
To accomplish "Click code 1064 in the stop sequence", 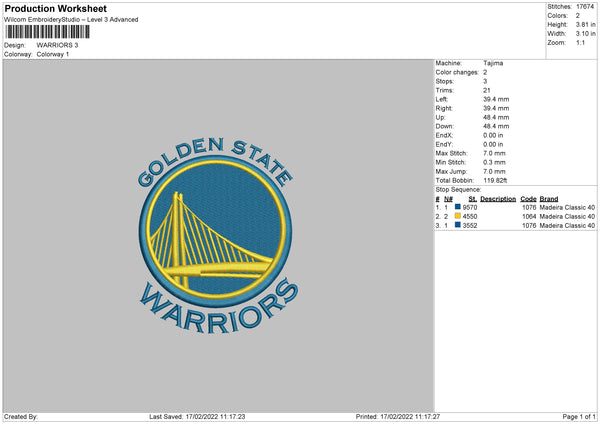I will (x=529, y=217).
